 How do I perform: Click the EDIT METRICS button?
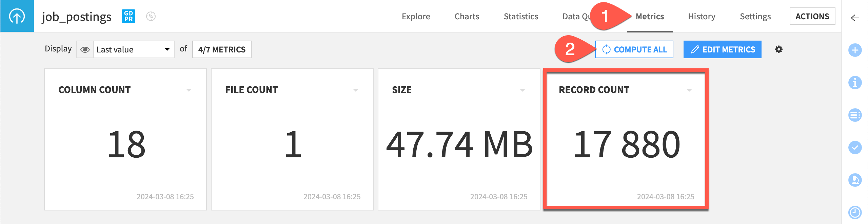(x=723, y=49)
